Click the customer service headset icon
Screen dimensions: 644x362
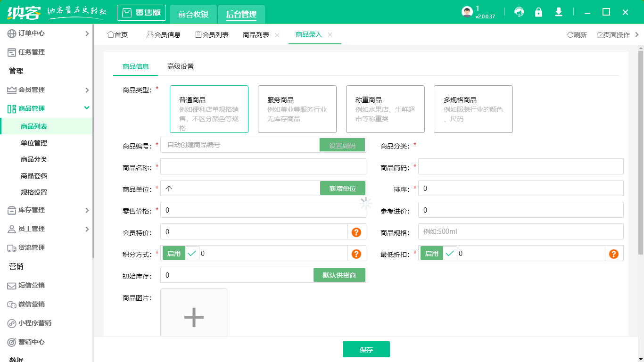pyautogui.click(x=519, y=12)
